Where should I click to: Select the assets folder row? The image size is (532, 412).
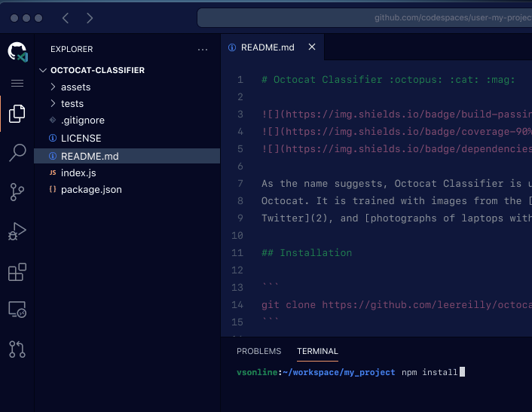coord(127,87)
